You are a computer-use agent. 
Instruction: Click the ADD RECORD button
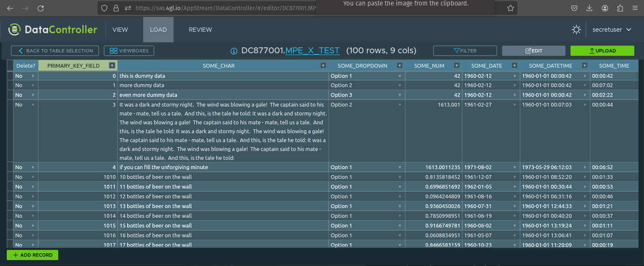click(33, 255)
